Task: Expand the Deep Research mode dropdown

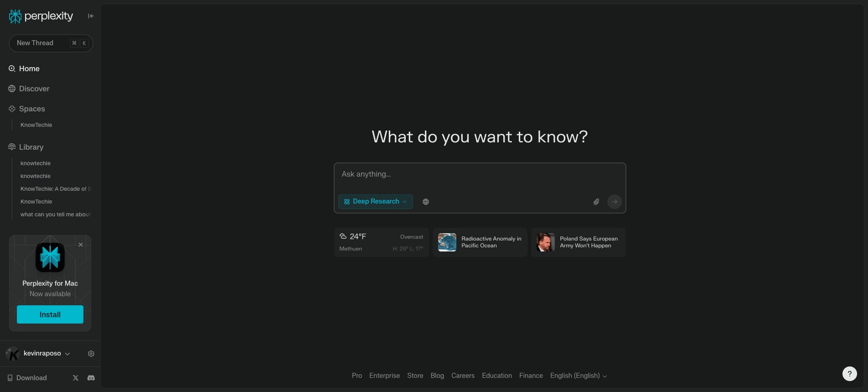Action: tap(376, 202)
